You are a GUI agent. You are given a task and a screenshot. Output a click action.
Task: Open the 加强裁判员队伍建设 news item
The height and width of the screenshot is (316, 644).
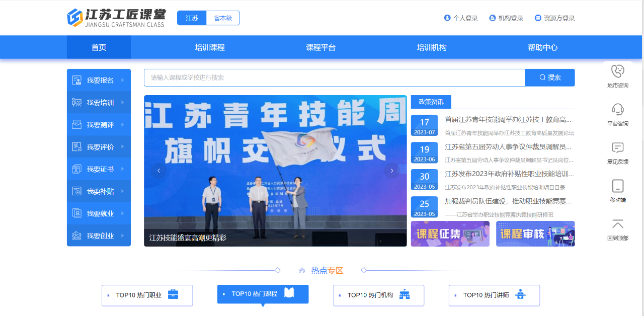tap(508, 201)
